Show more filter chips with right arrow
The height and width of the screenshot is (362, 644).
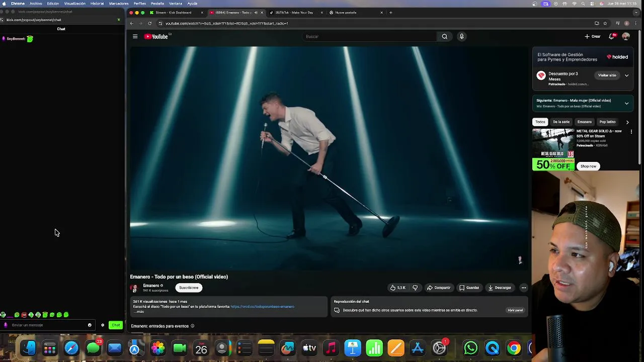pyautogui.click(x=627, y=122)
